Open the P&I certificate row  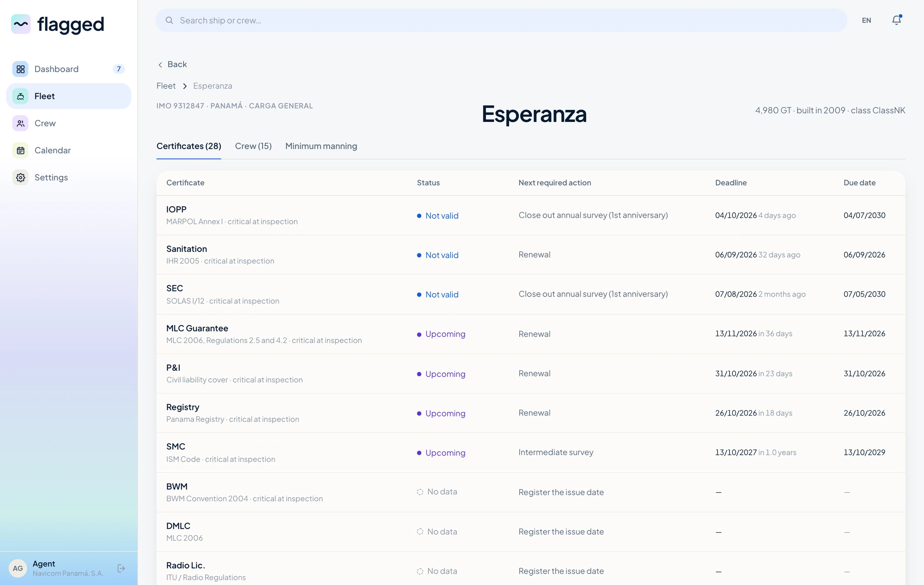click(x=531, y=374)
